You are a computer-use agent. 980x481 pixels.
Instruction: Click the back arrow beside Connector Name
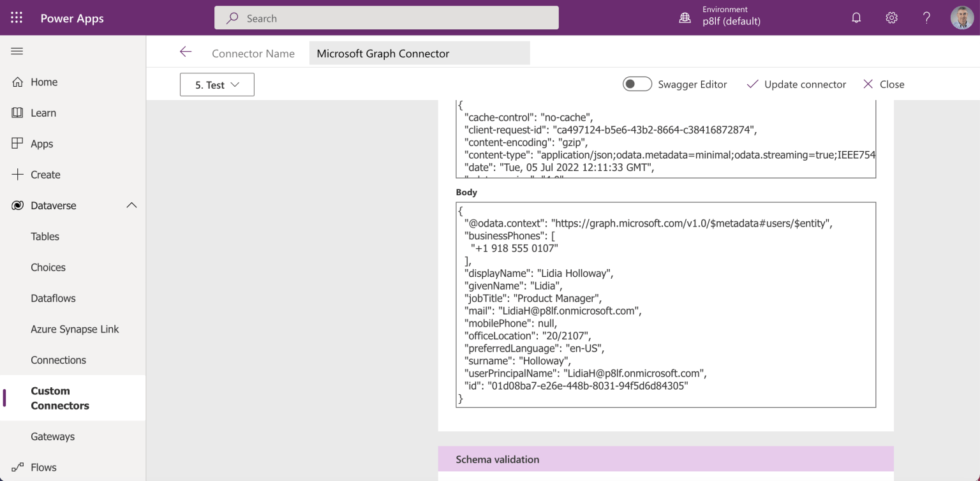coord(186,52)
